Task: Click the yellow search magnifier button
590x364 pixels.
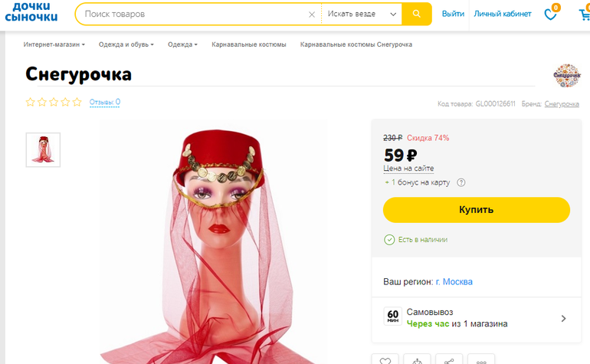Action: (417, 14)
